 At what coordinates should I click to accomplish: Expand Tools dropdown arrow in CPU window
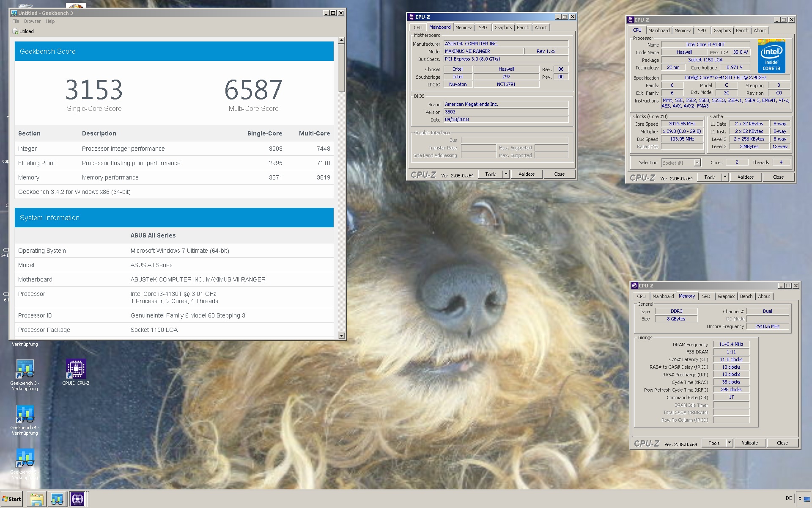coord(725,177)
